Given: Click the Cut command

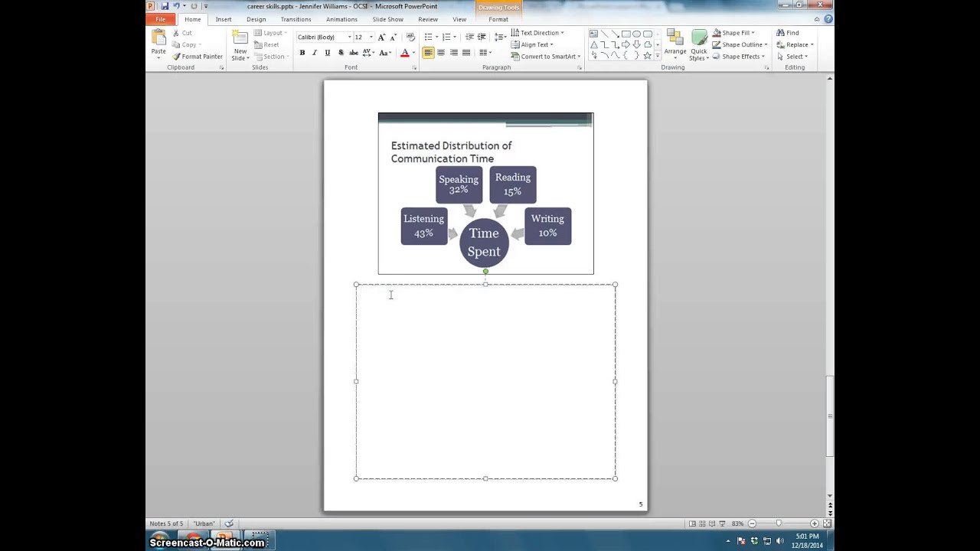Looking at the screenshot, I should pyautogui.click(x=182, y=33).
